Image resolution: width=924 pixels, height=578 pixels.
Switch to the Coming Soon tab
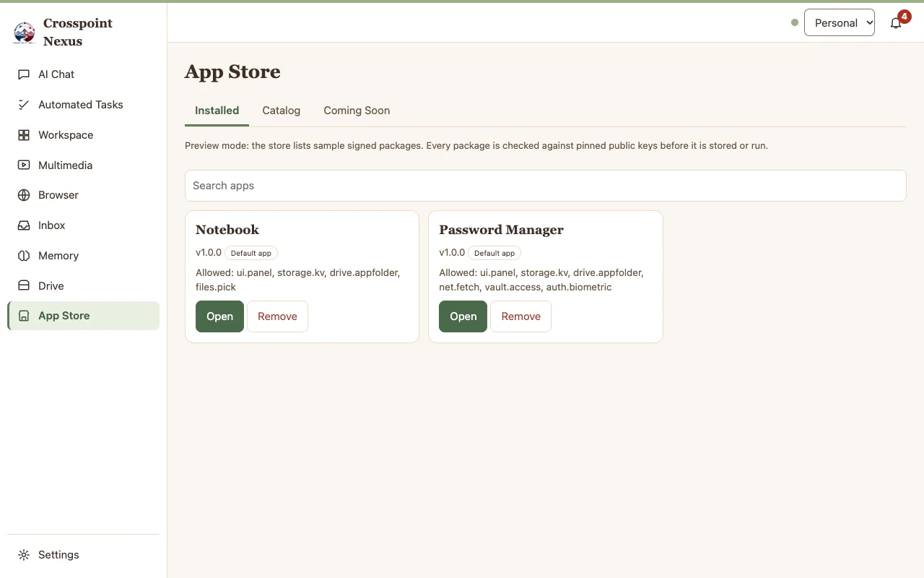point(357,111)
